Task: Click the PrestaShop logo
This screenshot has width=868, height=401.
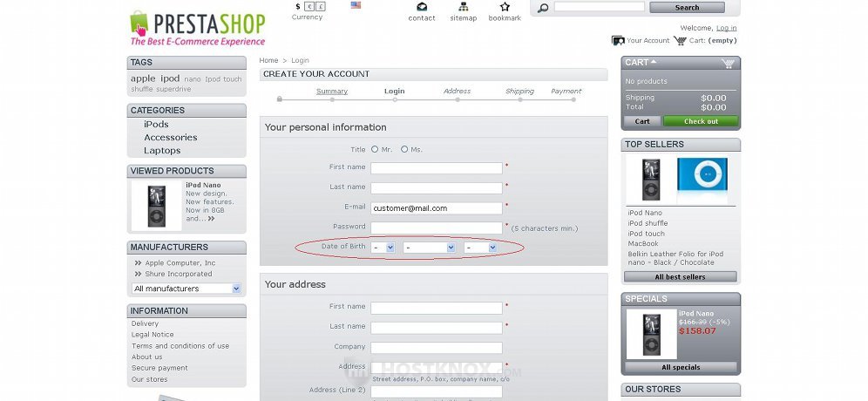Action: tap(198, 28)
